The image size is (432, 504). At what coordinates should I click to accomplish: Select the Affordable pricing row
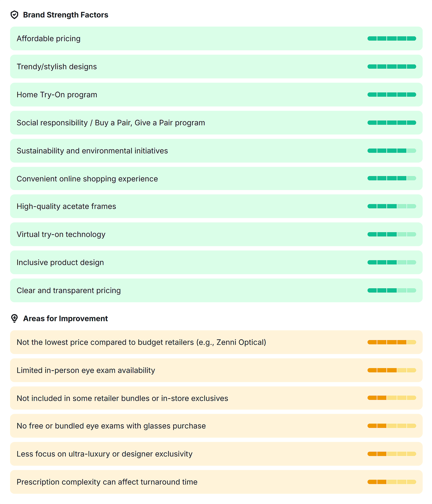tap(216, 38)
